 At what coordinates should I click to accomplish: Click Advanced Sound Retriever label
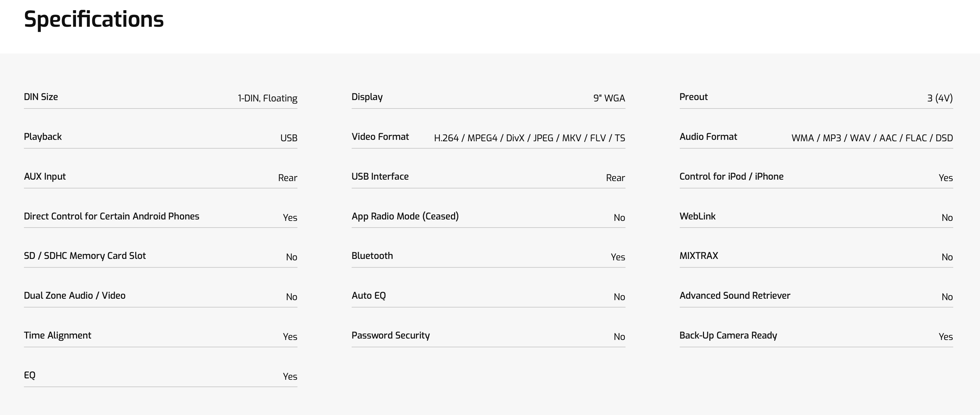pos(735,296)
